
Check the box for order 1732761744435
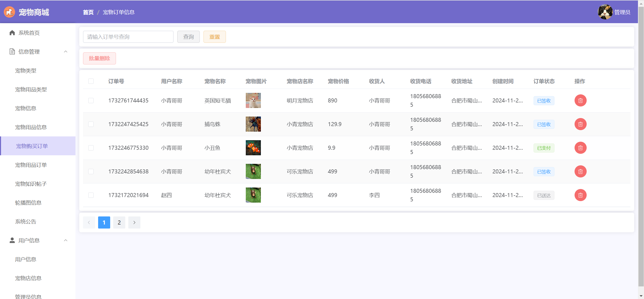click(x=91, y=100)
